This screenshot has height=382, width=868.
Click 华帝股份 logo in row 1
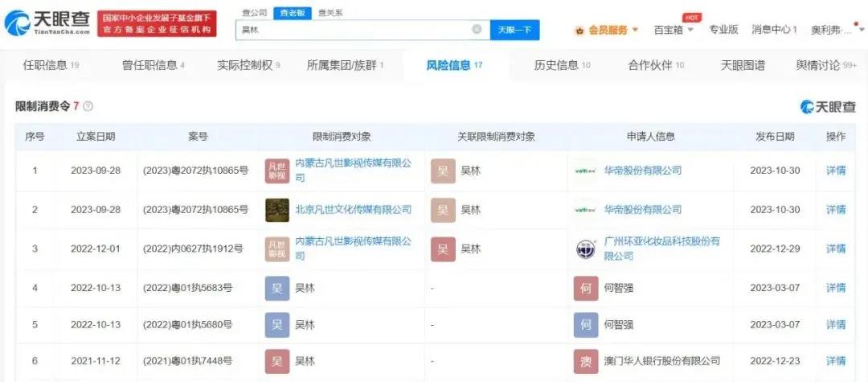coord(584,170)
